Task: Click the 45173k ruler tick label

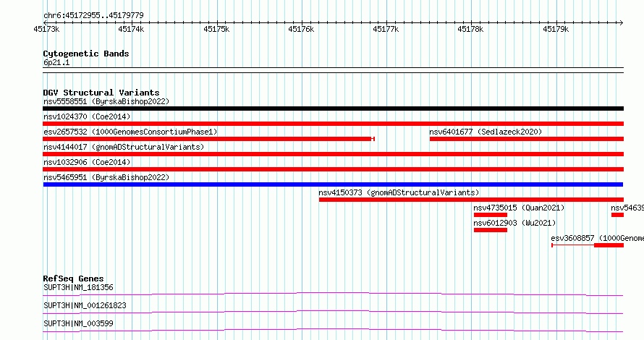Action: point(46,29)
